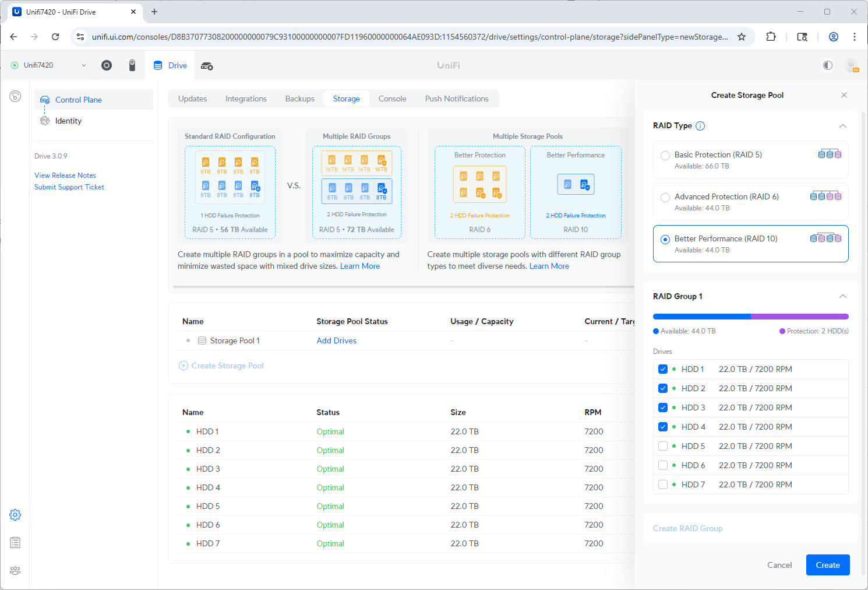Collapse the RAID Group 1 section

pyautogui.click(x=842, y=296)
